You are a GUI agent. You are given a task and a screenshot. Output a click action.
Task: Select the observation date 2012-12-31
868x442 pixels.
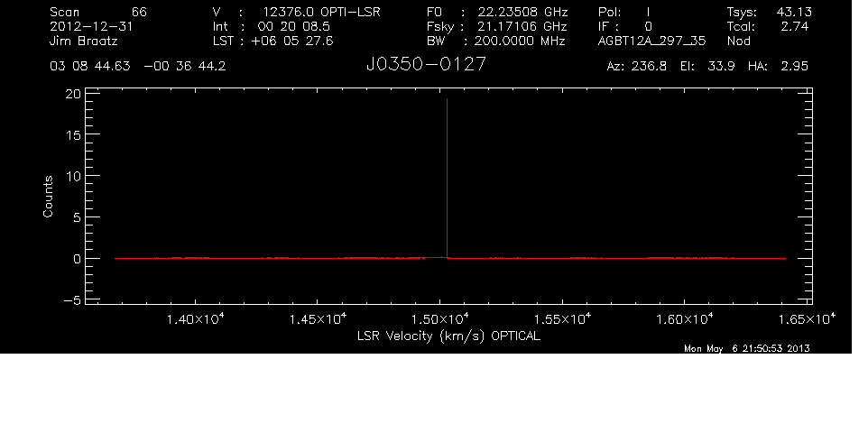91,26
